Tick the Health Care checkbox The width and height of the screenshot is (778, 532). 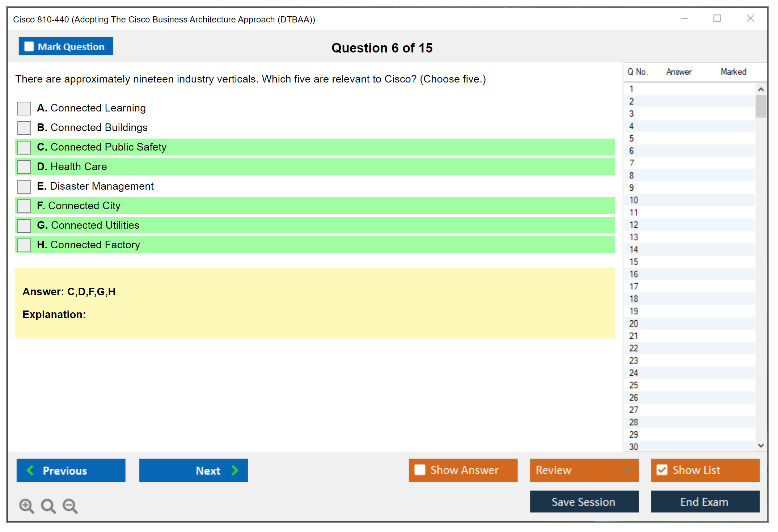(24, 167)
